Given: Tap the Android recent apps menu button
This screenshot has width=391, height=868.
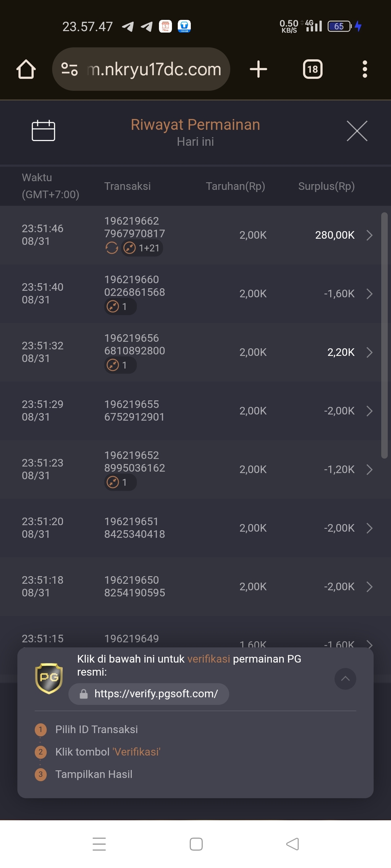Looking at the screenshot, I should (x=99, y=844).
